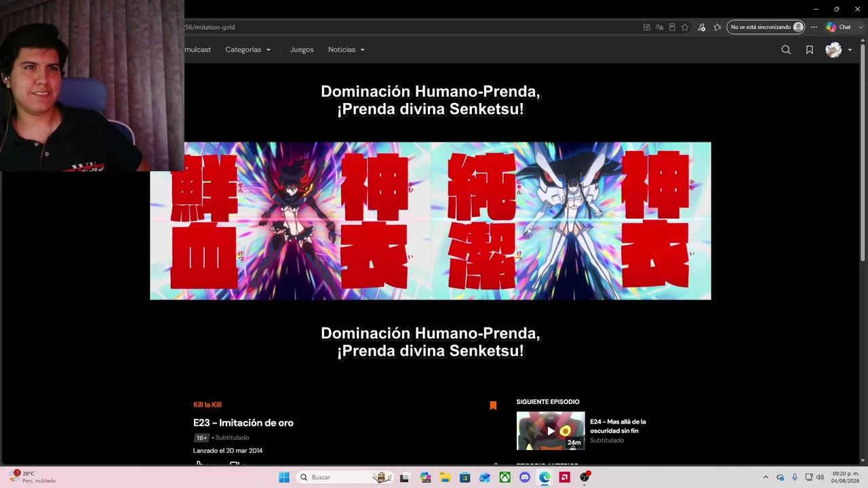Open the immersive reader icon

pyautogui.click(x=672, y=27)
